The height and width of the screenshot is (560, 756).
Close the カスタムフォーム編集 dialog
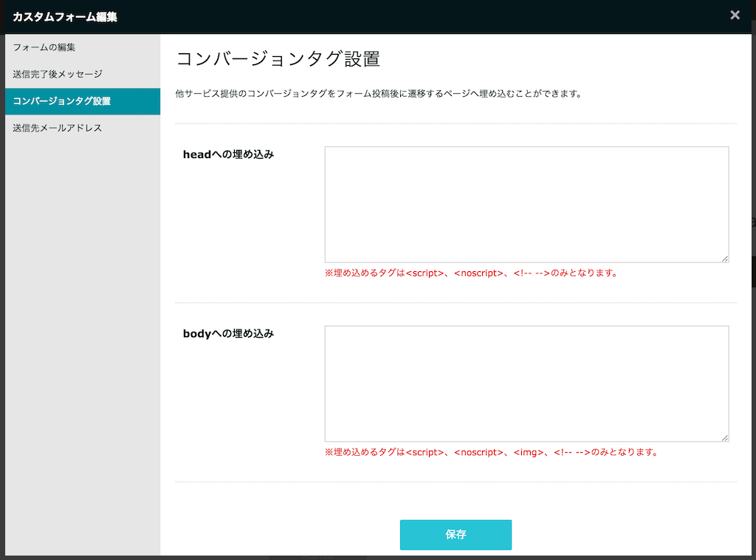[735, 16]
